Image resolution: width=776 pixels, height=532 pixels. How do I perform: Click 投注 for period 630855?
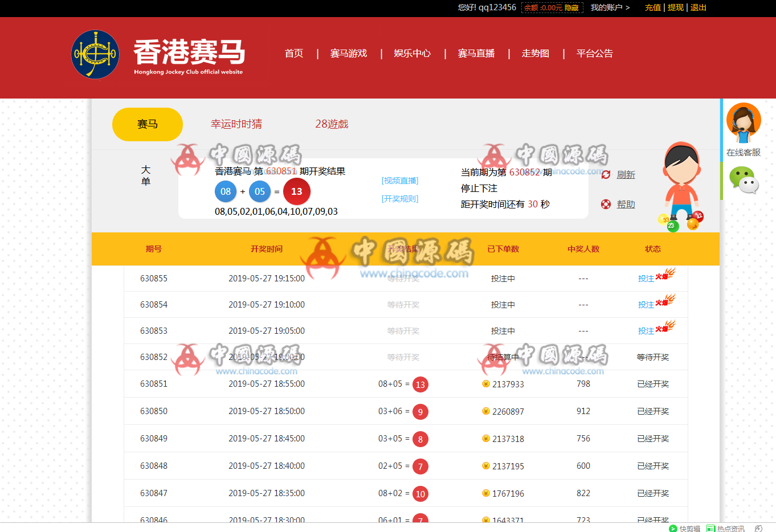pos(646,279)
